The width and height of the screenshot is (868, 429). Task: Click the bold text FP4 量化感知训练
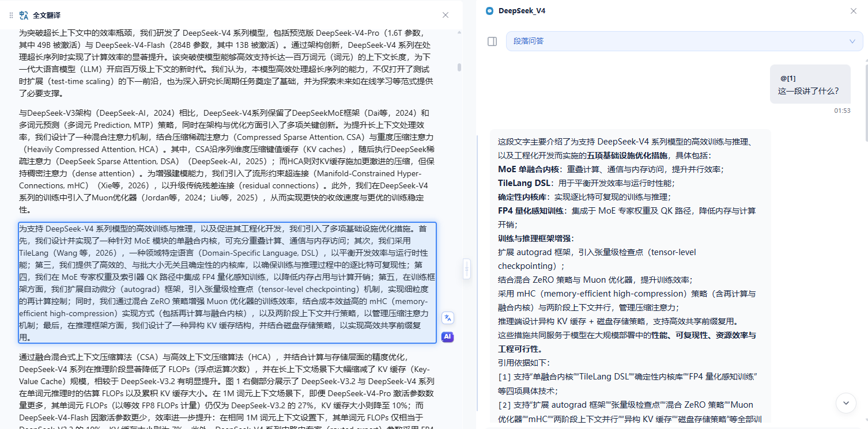pos(531,211)
